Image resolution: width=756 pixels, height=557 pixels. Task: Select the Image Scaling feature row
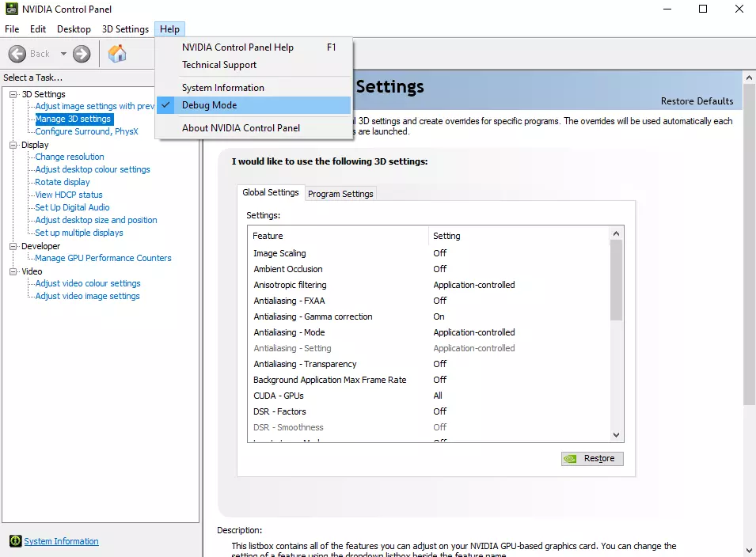[428, 253]
